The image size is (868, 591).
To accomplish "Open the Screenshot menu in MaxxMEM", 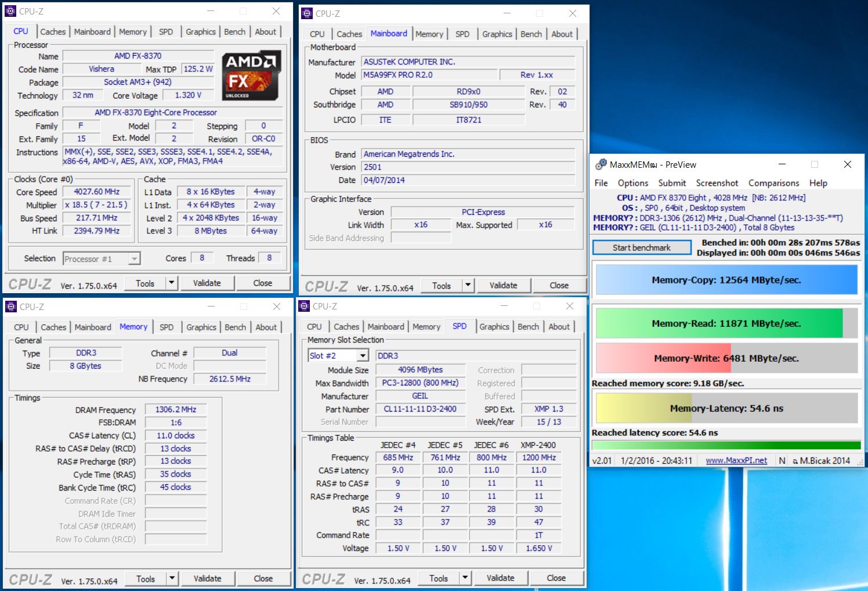I will click(x=717, y=183).
